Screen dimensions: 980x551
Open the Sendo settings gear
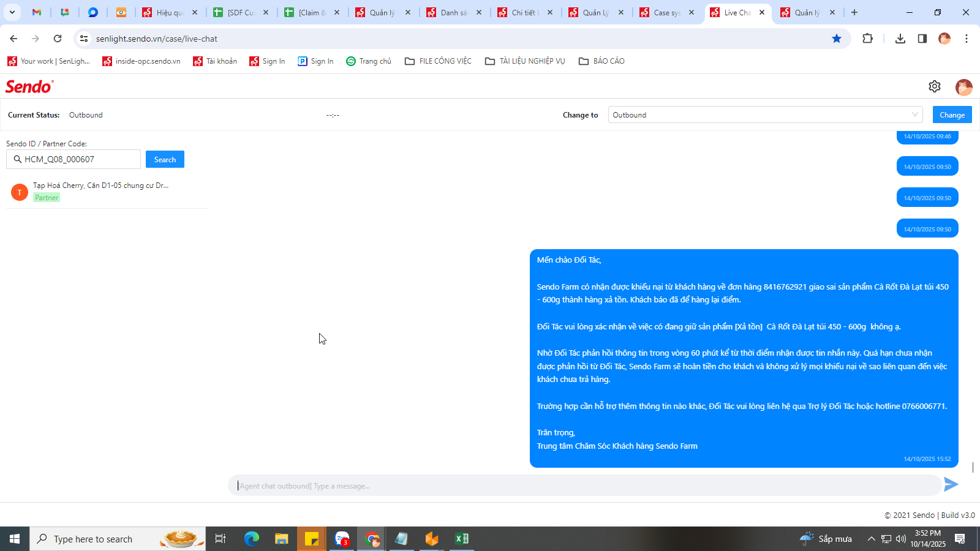(x=934, y=86)
